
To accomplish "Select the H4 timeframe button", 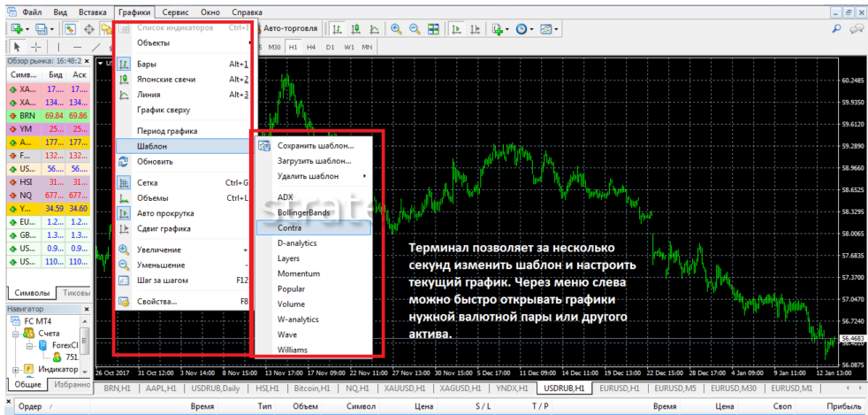I will click(x=310, y=47).
